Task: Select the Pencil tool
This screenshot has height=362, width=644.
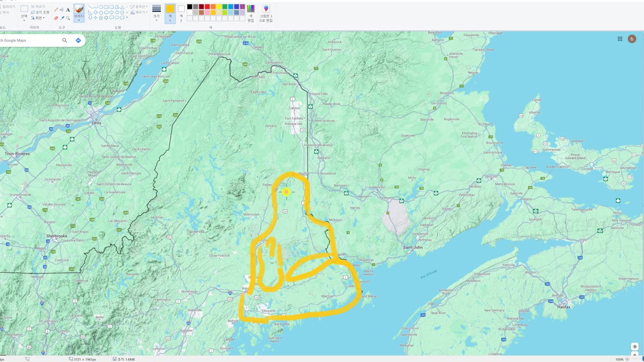Action: [56, 10]
